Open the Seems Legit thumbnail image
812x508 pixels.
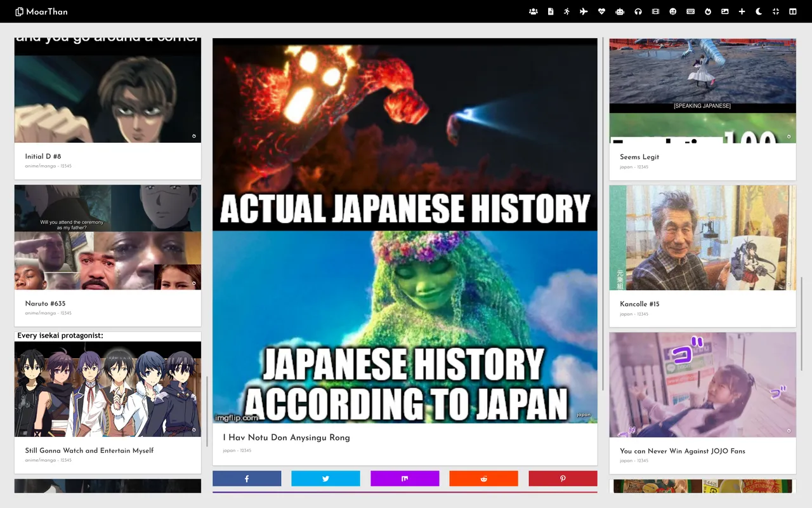pyautogui.click(x=702, y=91)
